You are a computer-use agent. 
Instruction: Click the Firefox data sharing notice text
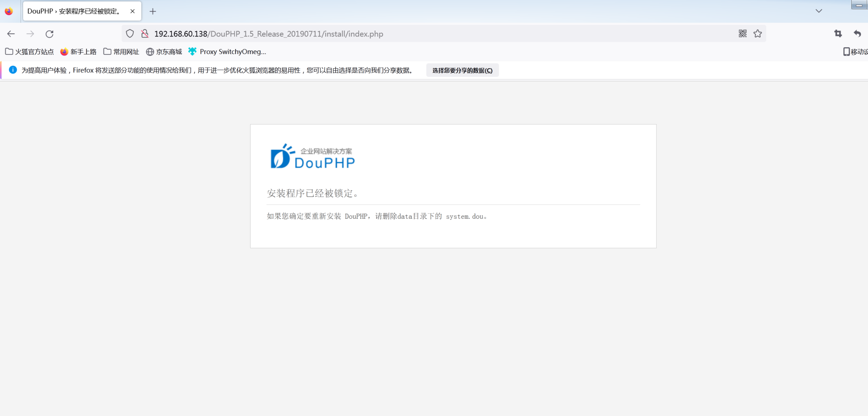pyautogui.click(x=218, y=70)
